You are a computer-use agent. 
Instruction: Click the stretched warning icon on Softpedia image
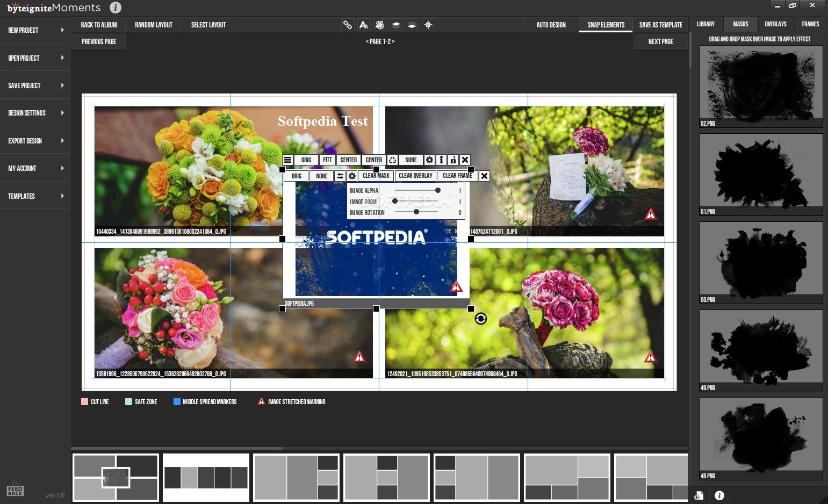[456, 286]
